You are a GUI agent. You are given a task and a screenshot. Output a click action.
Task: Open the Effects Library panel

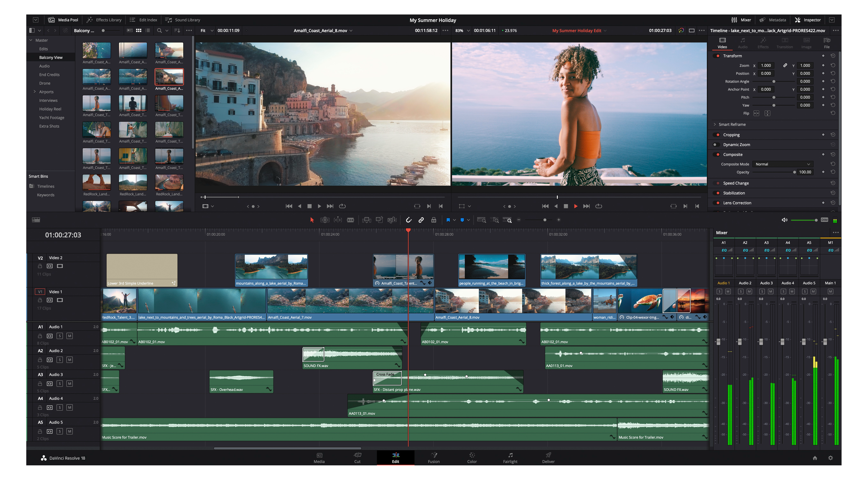pyautogui.click(x=104, y=20)
